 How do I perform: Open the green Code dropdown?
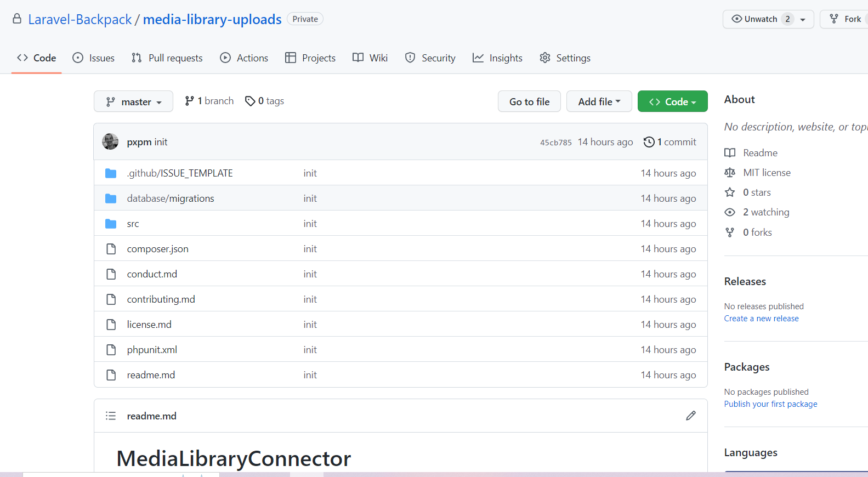pos(672,101)
